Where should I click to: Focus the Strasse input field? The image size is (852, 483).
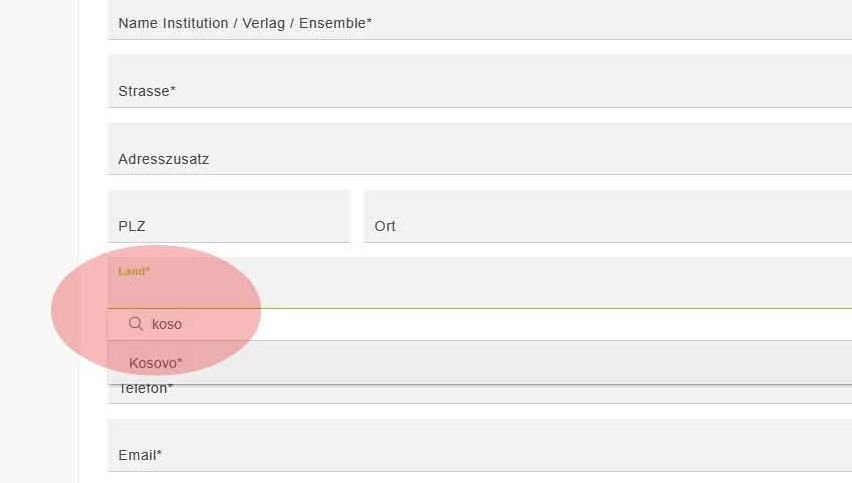tap(480, 81)
